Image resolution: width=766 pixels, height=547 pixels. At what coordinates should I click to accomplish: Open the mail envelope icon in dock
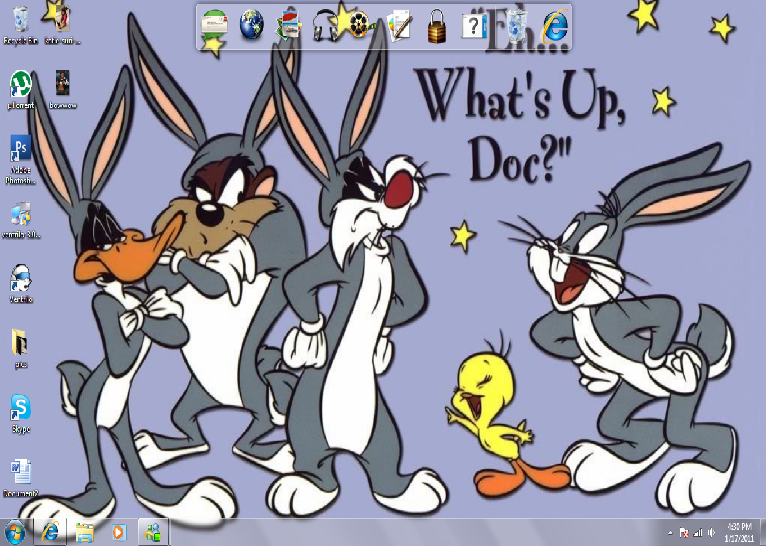[214, 24]
